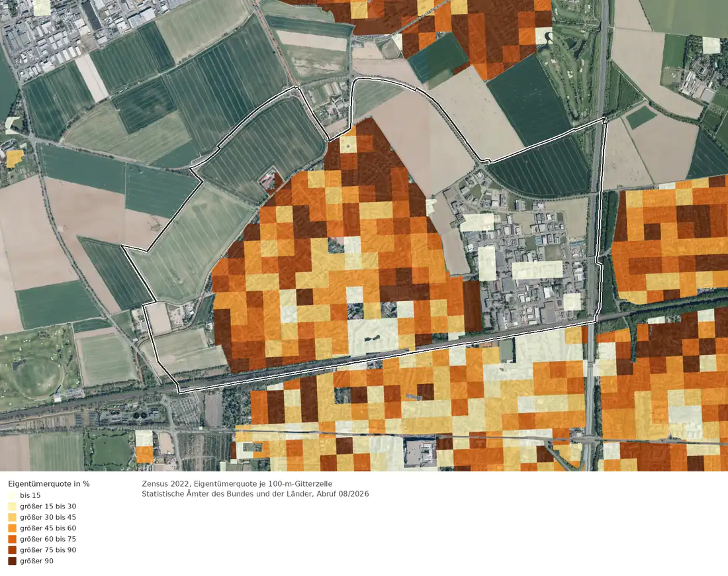This screenshot has height=576, width=728.
Task: Click the 'größer 30 bis 45' color swatch
Action: pyautogui.click(x=12, y=517)
